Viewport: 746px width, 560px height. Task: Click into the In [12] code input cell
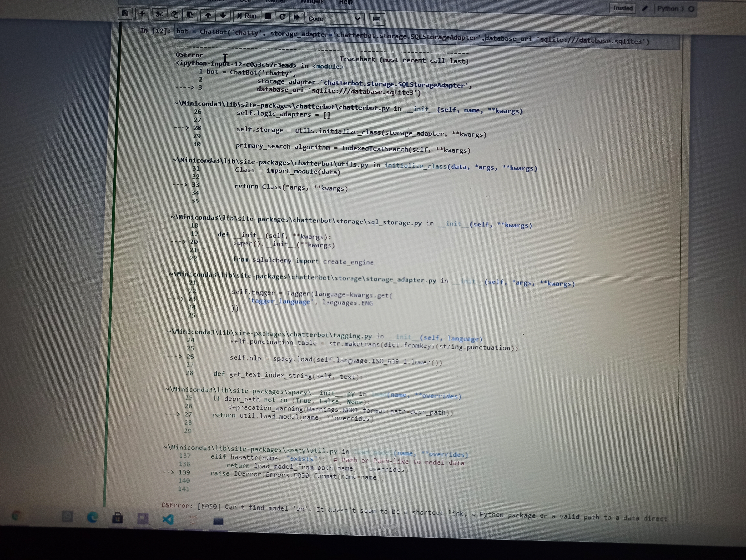[x=426, y=37]
